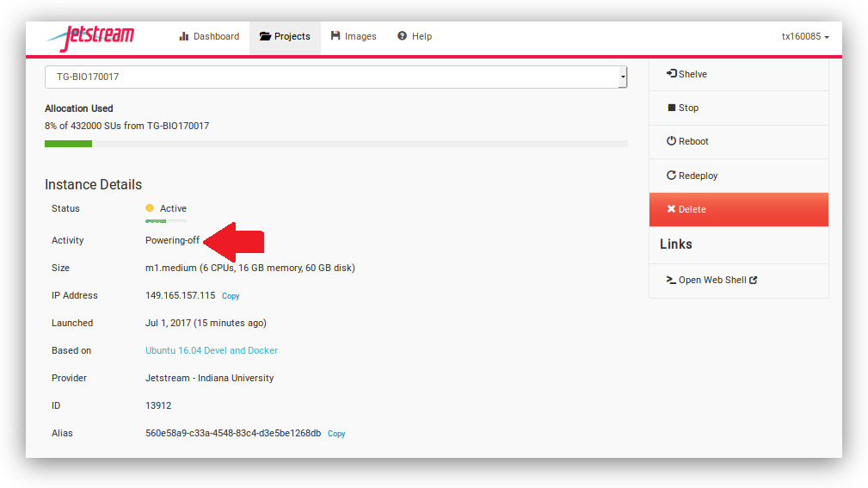Copy the instance alias

(x=336, y=434)
